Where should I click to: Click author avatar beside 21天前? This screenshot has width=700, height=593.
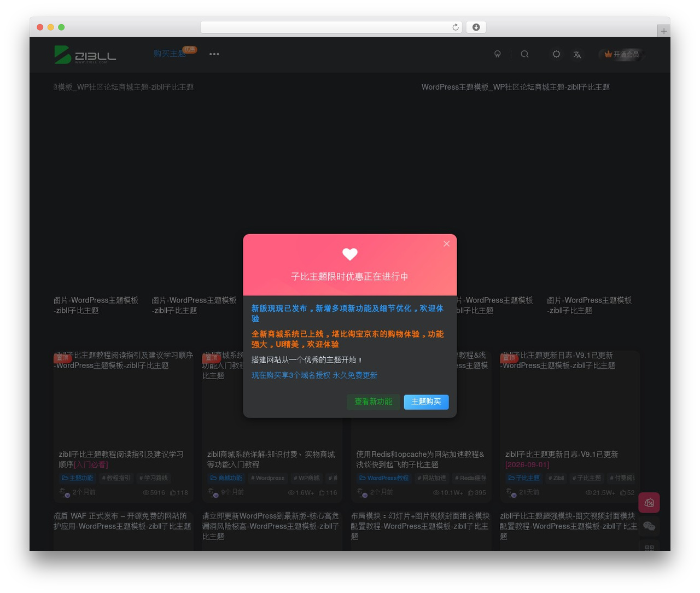pos(511,492)
